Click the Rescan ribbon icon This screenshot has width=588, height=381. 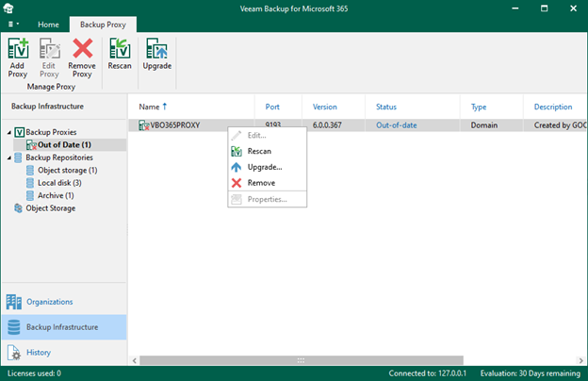pyautogui.click(x=120, y=48)
